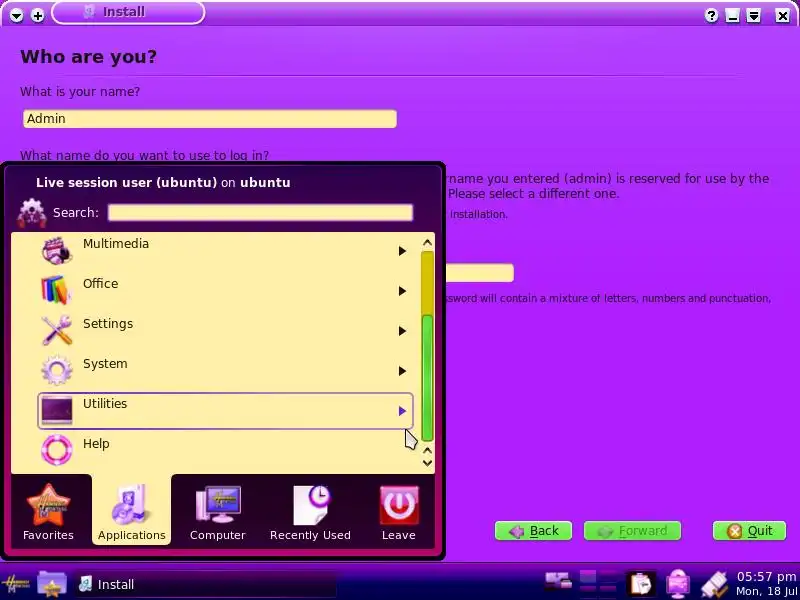Screen dimensions: 800x600
Task: Select the Applications tab
Action: point(132,510)
